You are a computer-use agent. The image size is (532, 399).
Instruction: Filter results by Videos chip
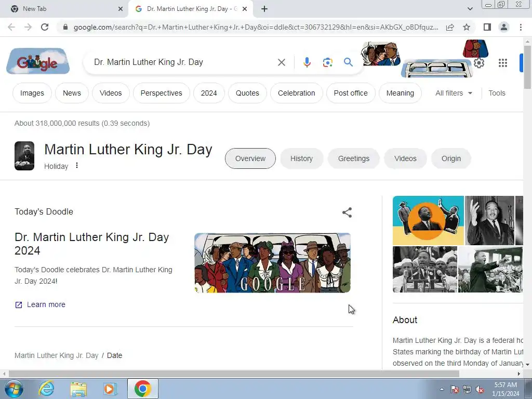coord(111,93)
